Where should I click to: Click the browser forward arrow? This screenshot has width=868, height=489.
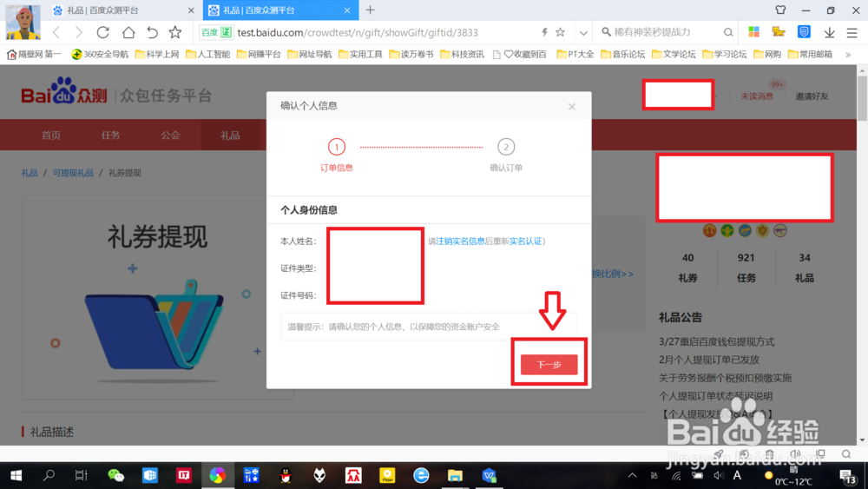(x=79, y=33)
